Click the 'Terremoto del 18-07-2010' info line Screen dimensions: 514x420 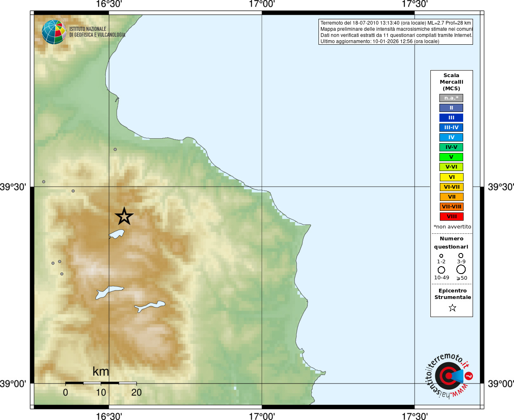coord(396,23)
